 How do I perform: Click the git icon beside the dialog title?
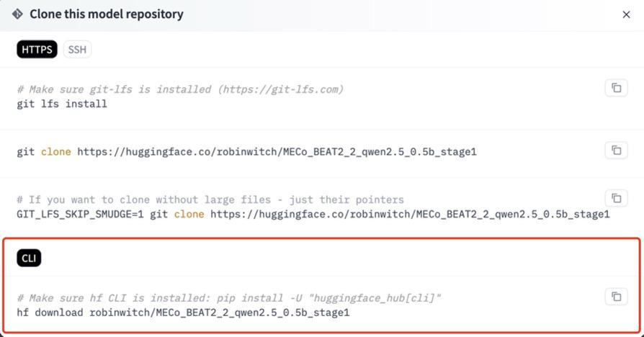coord(17,14)
